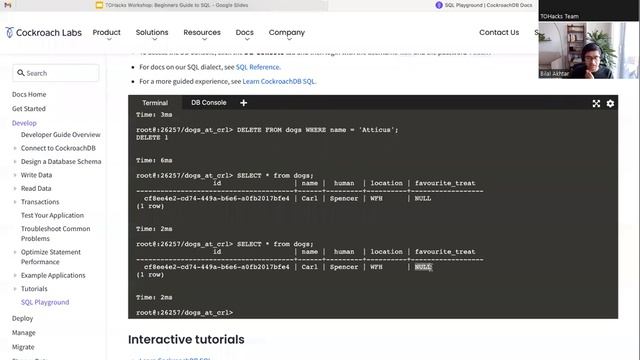Expand the Resources navigation menu
Image resolution: width=640 pixels, height=360 pixels.
tap(202, 33)
